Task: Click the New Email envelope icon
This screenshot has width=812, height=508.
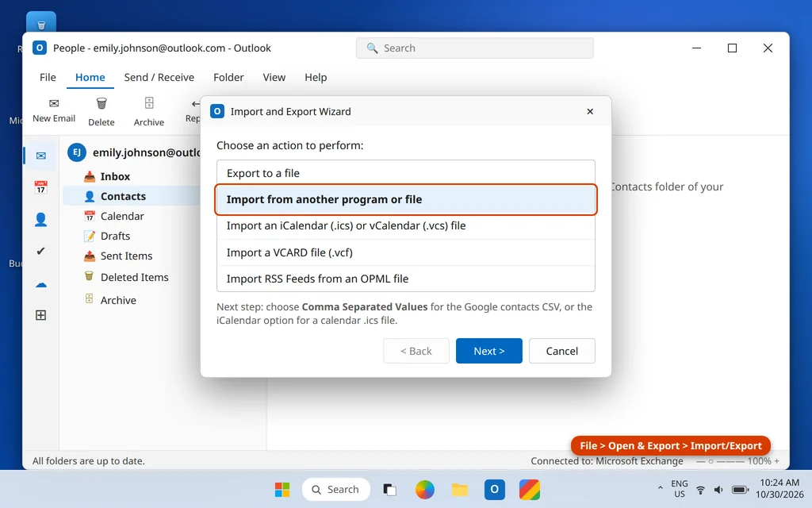Action: (54, 103)
